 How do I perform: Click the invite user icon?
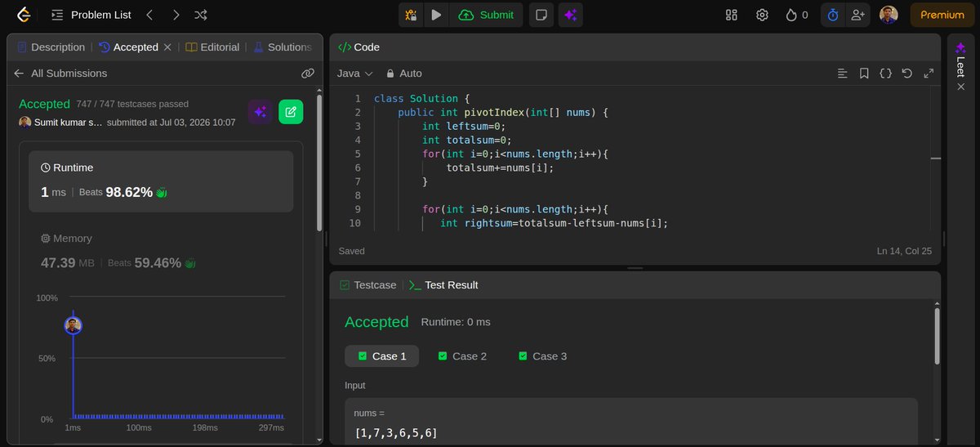point(857,15)
